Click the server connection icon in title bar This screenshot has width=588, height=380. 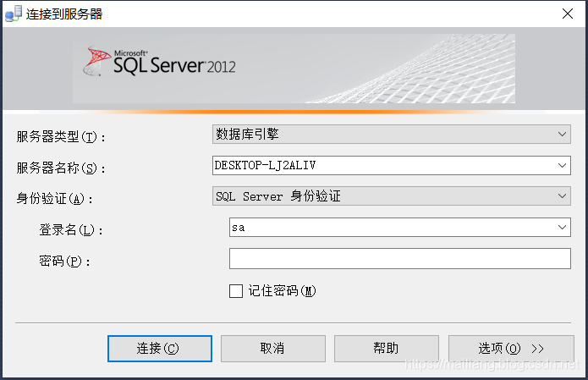(14, 14)
